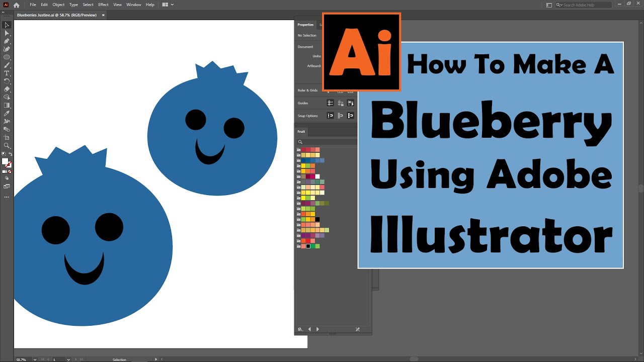This screenshot has width=644, height=362.
Task: Toggle Snap to Point option
Action: (330, 115)
